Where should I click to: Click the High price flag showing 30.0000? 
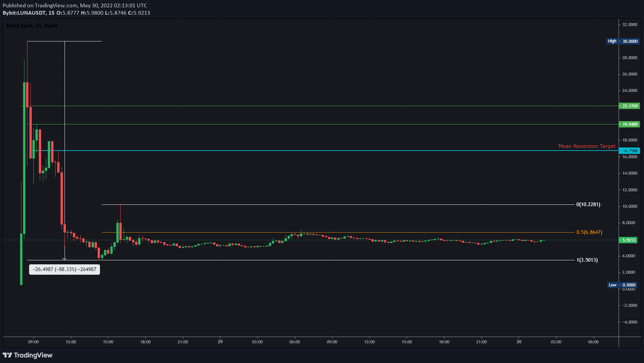tap(622, 41)
